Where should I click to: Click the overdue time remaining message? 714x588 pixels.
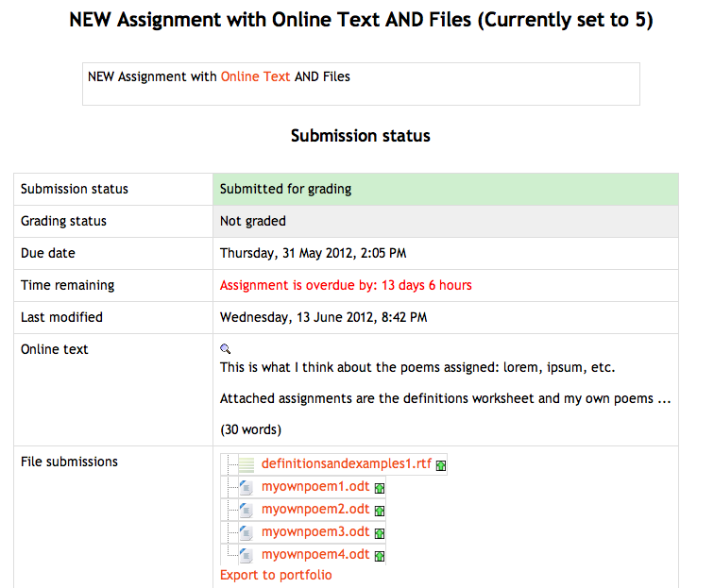pyautogui.click(x=346, y=285)
